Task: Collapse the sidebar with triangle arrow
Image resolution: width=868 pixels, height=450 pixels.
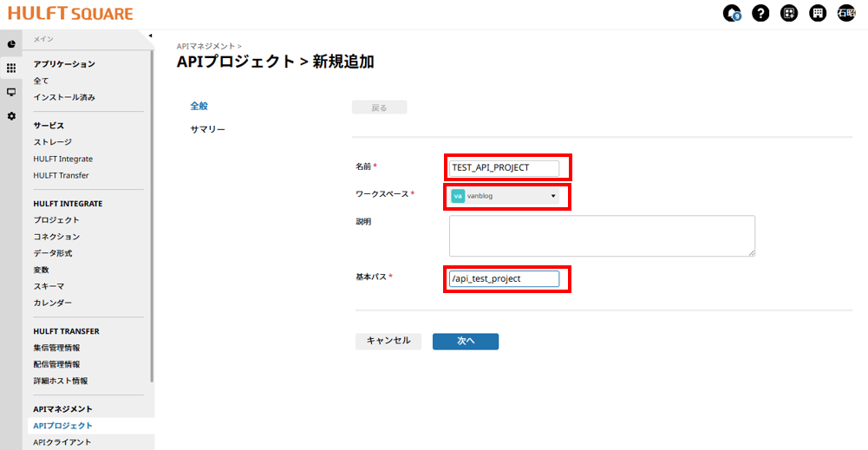Action: [150, 36]
